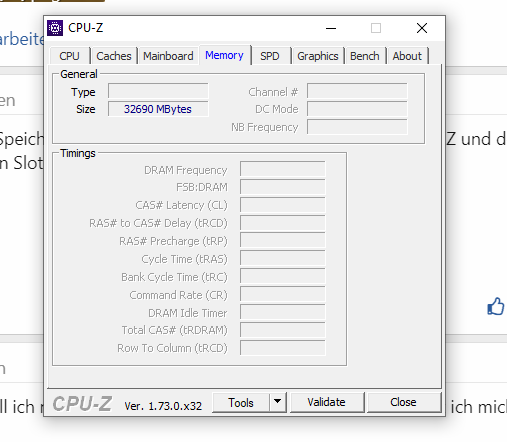This screenshot has height=442, width=507.
Task: Click the empty DC Mode field
Action: tap(357, 109)
